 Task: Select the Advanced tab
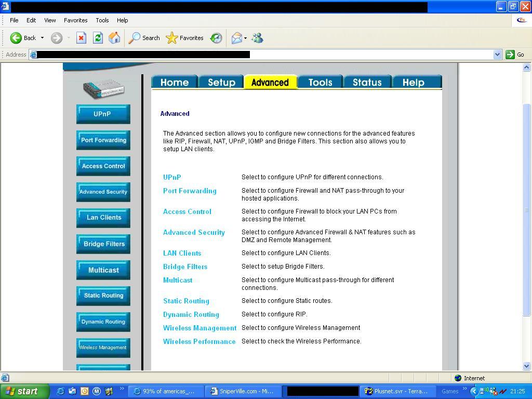(270, 82)
